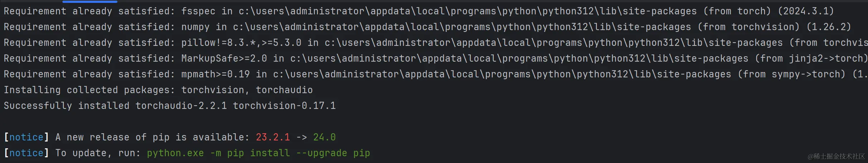Click the pillow requirement line
The width and height of the screenshot is (868, 163).
pyautogui.click(x=436, y=43)
